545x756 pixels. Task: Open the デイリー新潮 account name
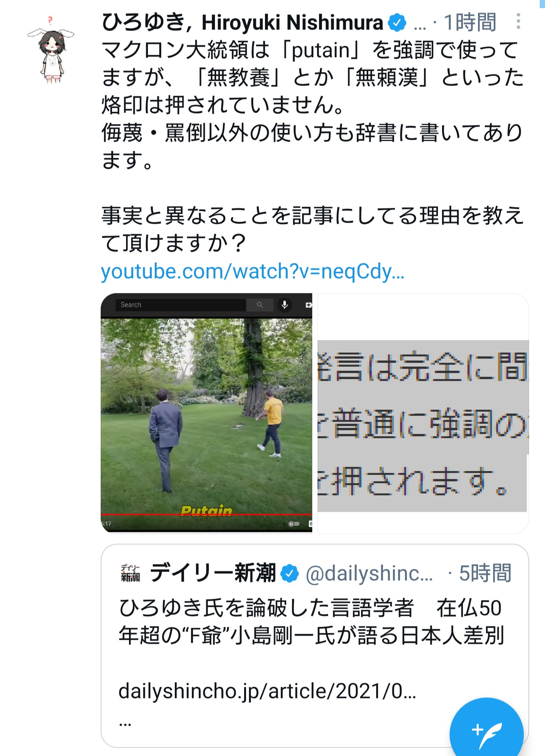[213, 573]
